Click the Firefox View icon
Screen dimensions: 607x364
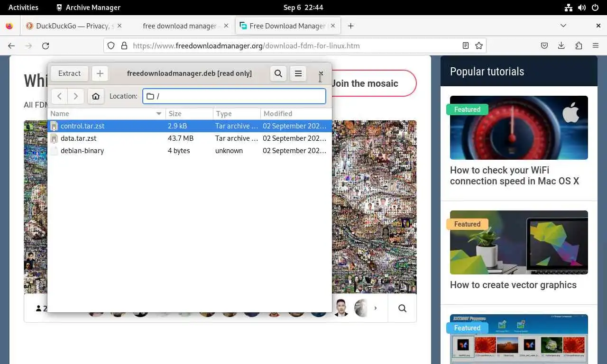click(x=9, y=26)
